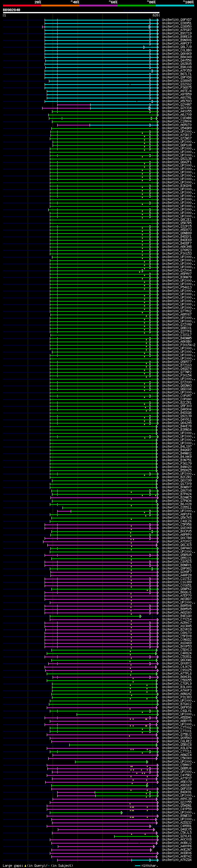This screenshot has width=197, height=868.
Task: Click the red ~20% identity legend segment
Action: tap(22, 6)
